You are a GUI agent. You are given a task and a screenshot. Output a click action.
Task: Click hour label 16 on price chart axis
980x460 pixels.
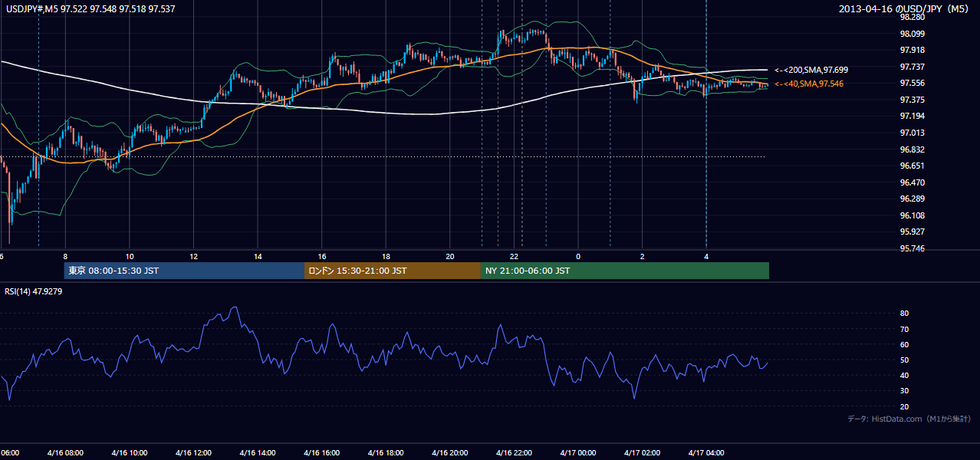pyautogui.click(x=322, y=256)
